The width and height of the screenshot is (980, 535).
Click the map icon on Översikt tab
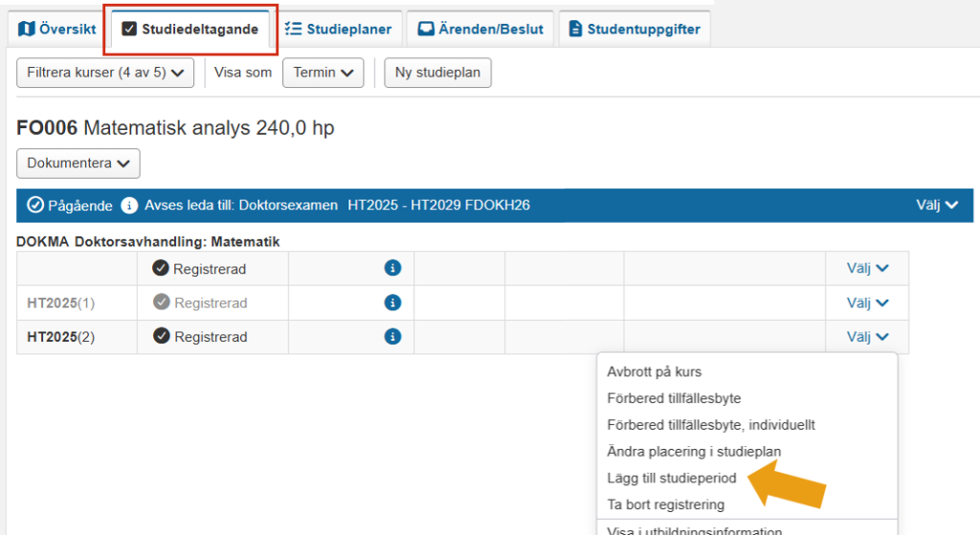(26, 29)
